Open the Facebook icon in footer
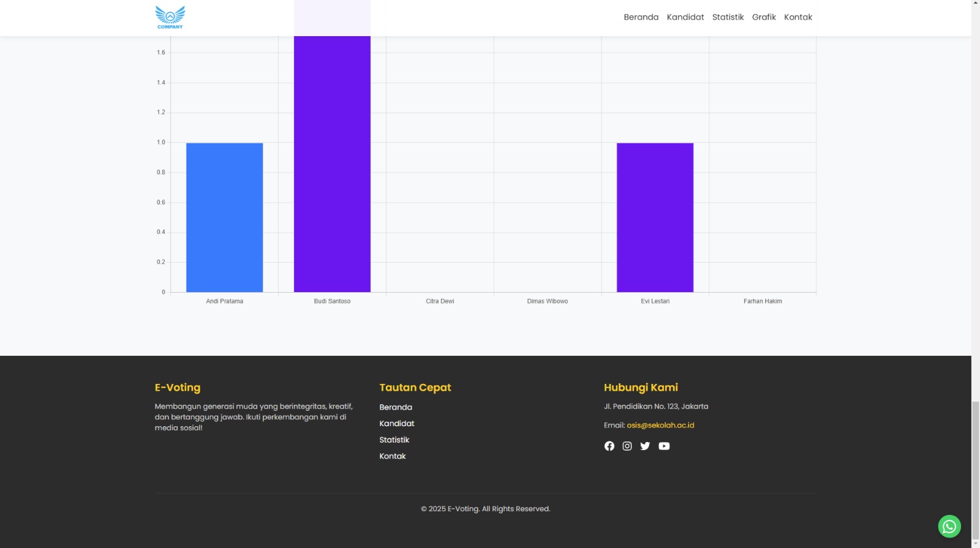 click(609, 446)
